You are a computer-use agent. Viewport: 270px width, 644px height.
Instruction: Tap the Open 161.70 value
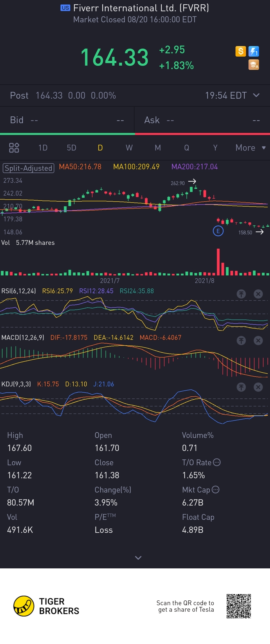coord(107,448)
